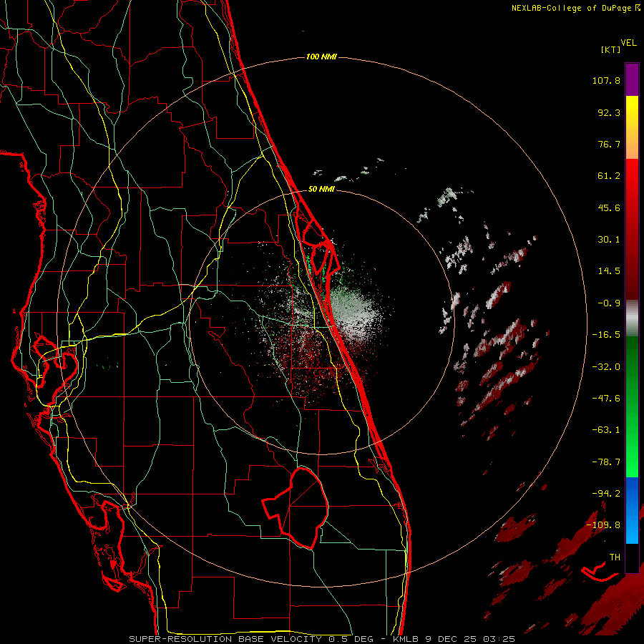Click the TH label beside color bar
The width and height of the screenshot is (644, 644).
[x=615, y=557]
